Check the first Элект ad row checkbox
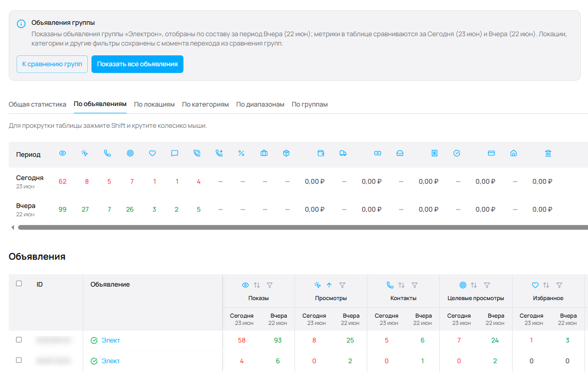 click(x=19, y=340)
